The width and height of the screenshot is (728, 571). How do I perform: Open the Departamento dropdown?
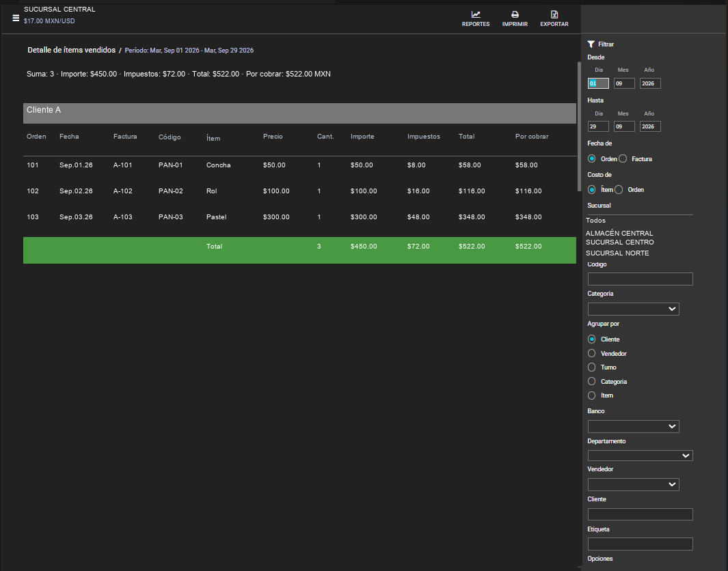tap(641, 456)
